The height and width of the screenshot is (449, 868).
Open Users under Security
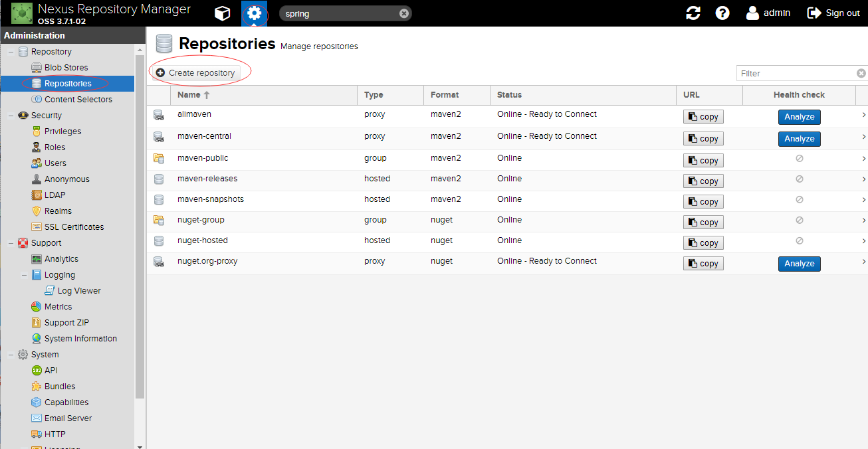[55, 163]
